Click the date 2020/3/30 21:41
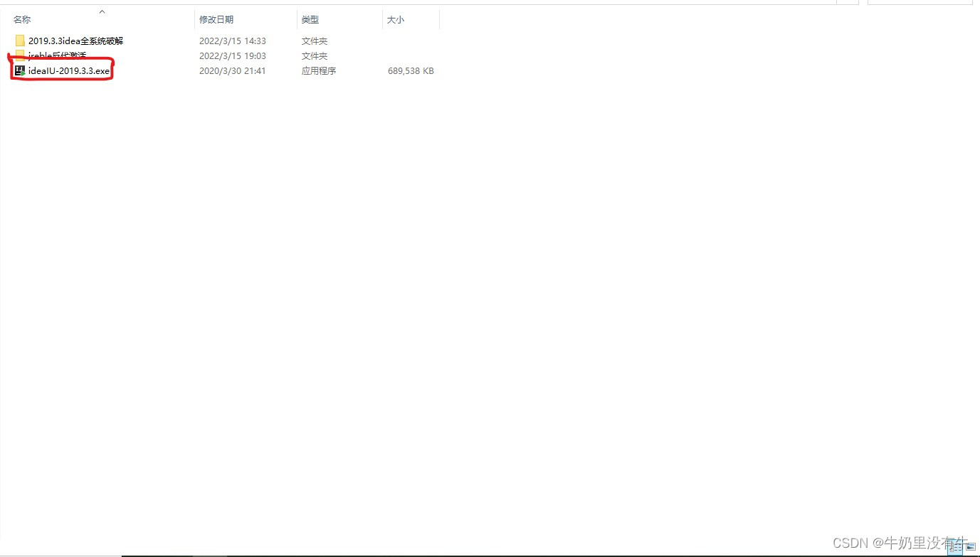This screenshot has height=557, width=980. click(233, 71)
